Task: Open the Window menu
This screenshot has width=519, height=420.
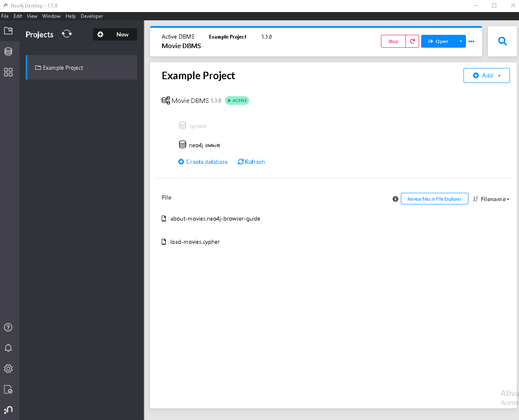Action: 51,16
